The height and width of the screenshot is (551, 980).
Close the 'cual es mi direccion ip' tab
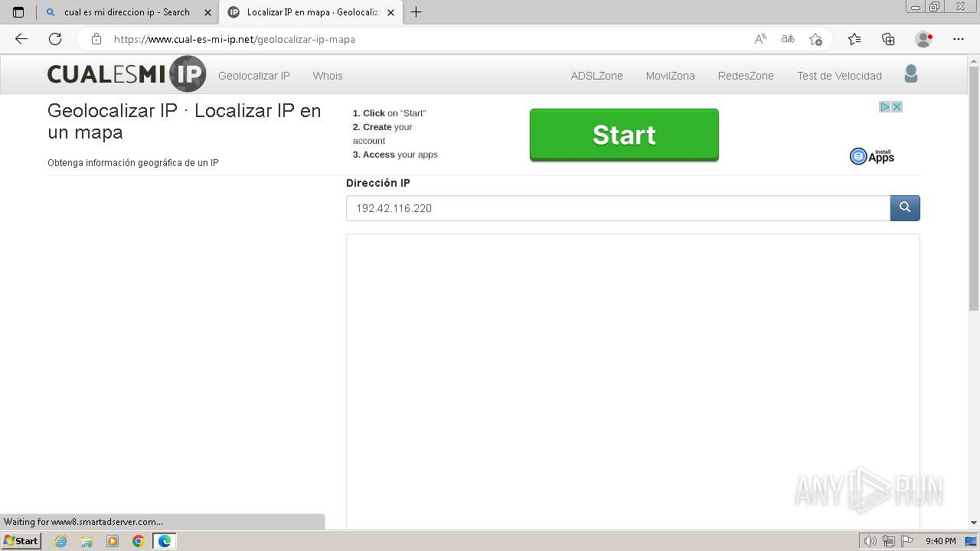[207, 12]
